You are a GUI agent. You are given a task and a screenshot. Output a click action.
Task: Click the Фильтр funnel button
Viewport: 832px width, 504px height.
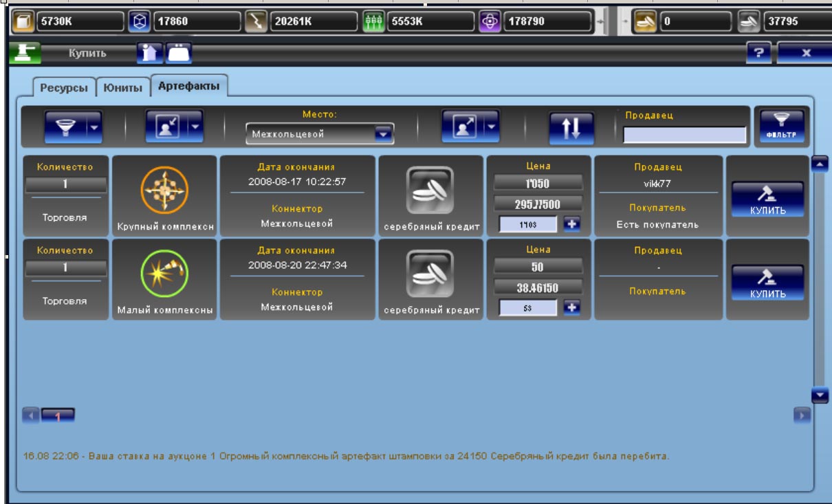click(781, 125)
